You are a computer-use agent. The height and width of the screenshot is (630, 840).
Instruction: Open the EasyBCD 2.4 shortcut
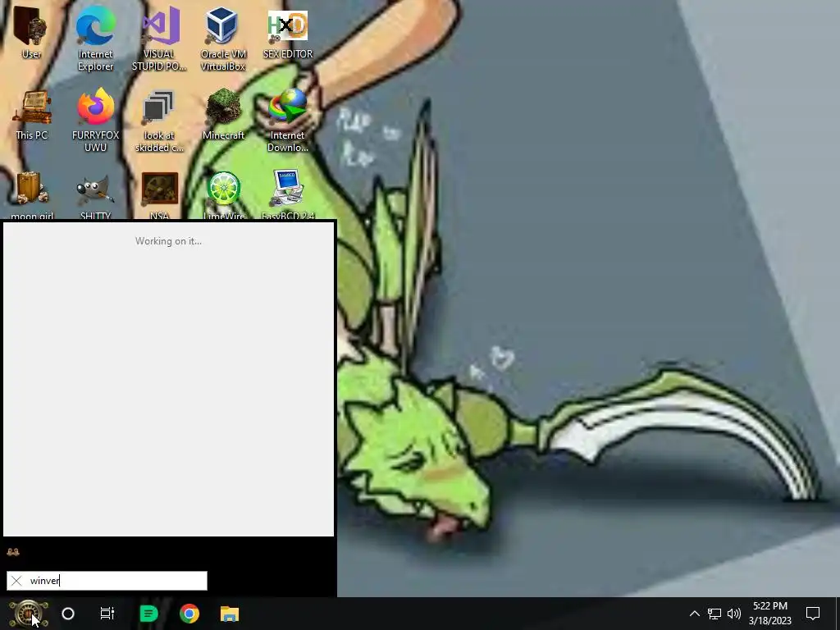click(x=288, y=194)
